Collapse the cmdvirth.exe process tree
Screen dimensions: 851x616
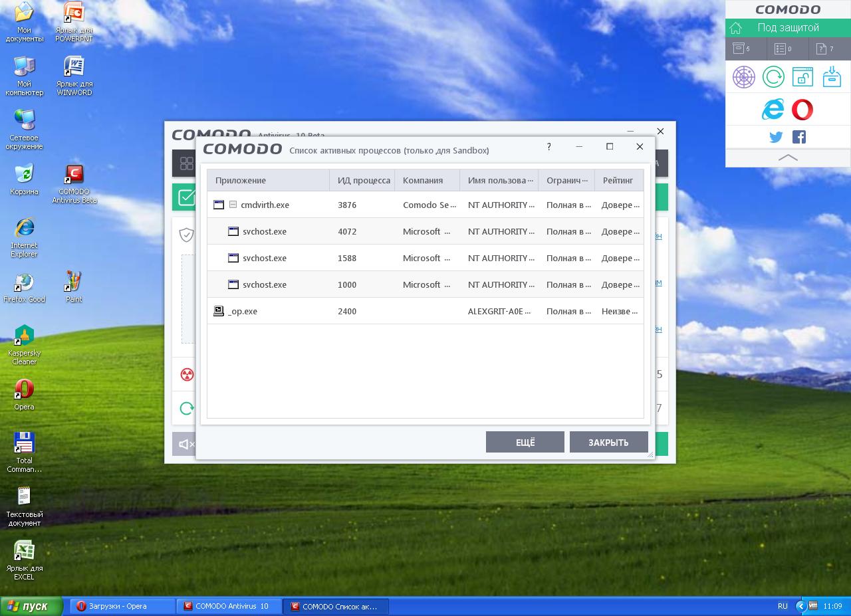[233, 205]
